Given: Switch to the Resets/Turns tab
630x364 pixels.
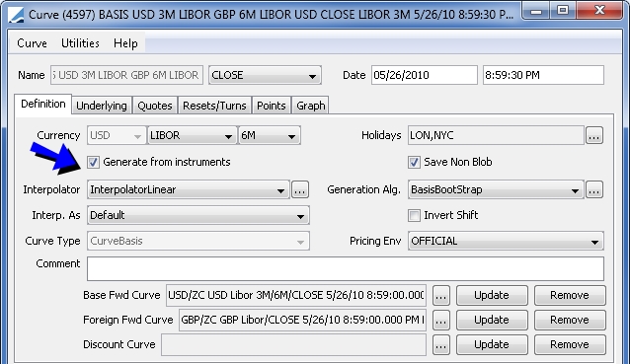Looking at the screenshot, I should [214, 106].
